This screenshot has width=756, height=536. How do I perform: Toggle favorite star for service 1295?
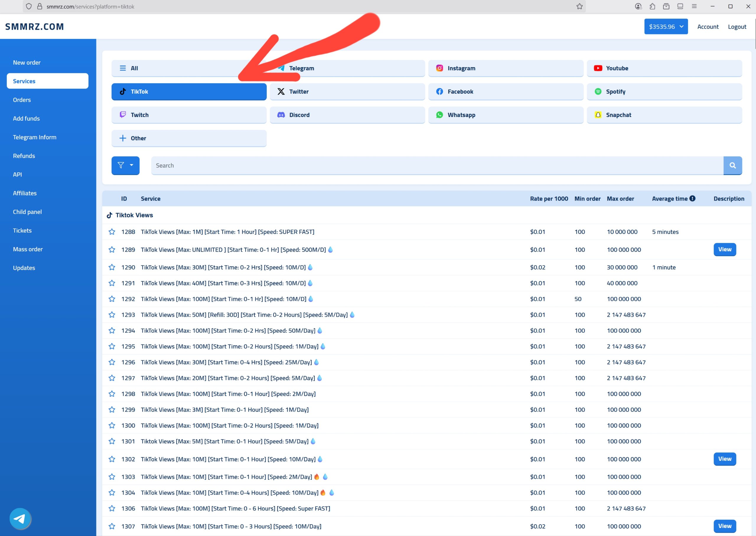coord(112,346)
